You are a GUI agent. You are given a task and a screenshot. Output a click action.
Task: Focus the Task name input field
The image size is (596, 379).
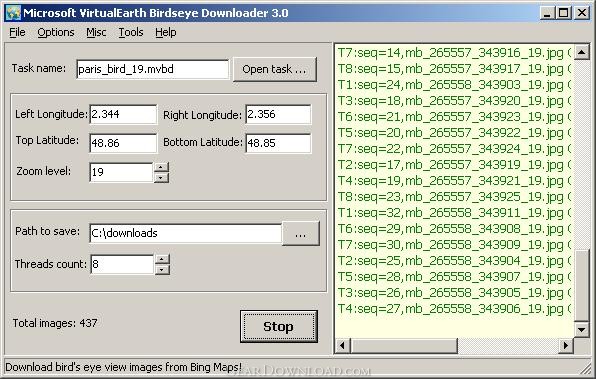152,69
